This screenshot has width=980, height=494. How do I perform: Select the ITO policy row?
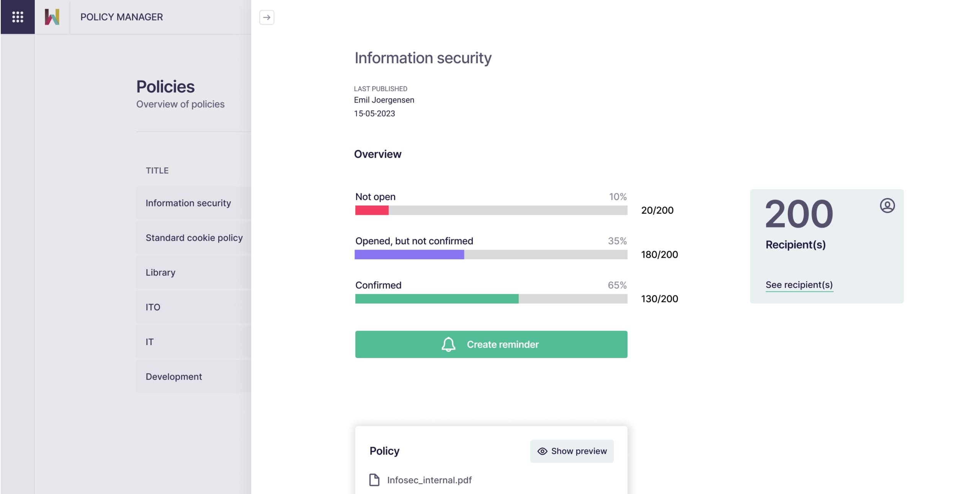point(153,307)
